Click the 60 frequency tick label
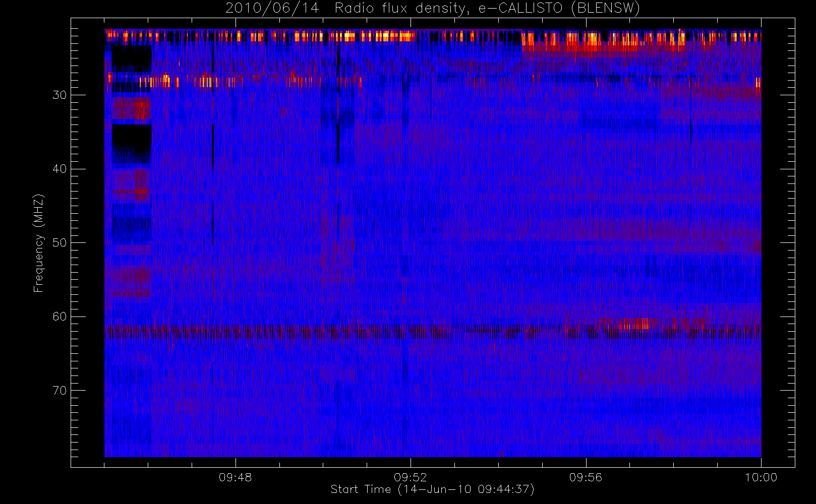This screenshot has height=504, width=816. click(x=60, y=317)
